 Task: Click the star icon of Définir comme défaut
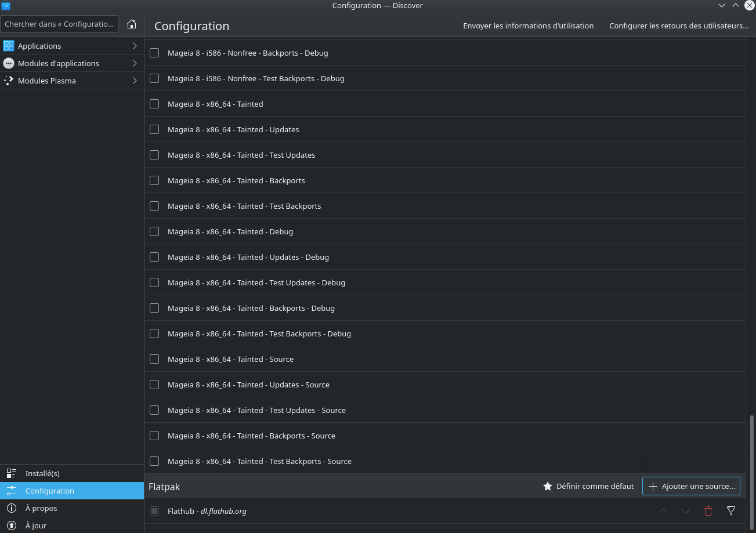(547, 486)
